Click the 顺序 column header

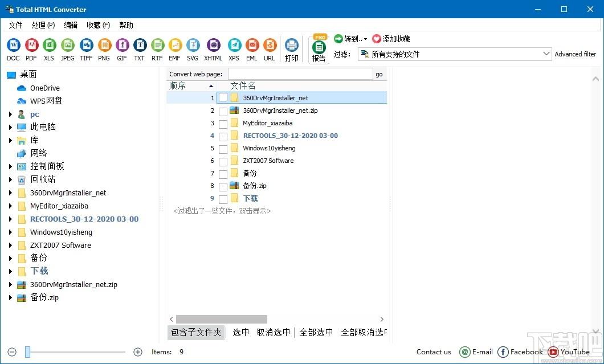coord(191,85)
